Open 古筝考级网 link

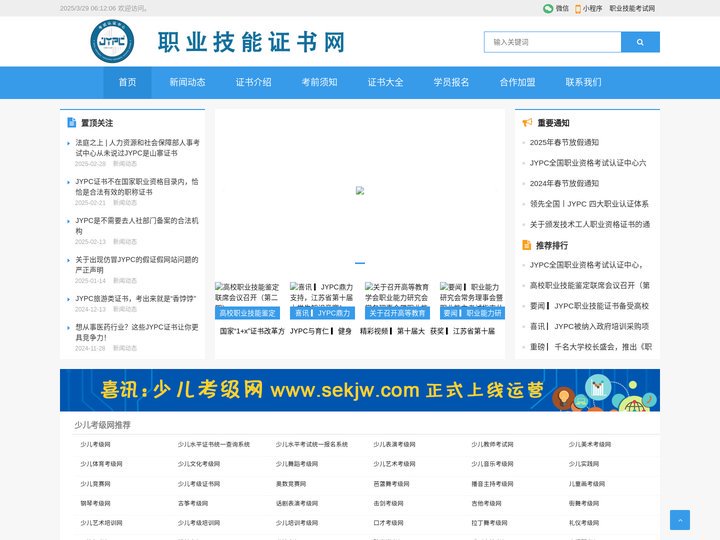[x=193, y=504]
